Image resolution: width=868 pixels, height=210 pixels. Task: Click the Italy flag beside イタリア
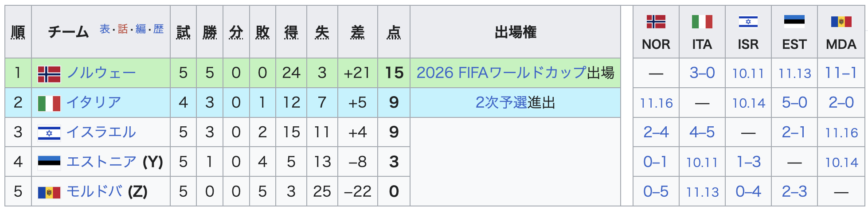tap(49, 103)
